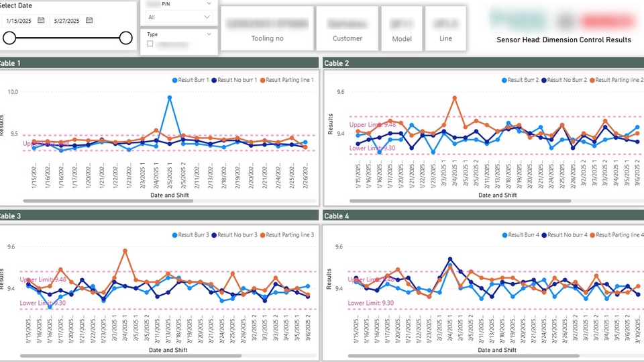644x362 pixels.
Task: Click the Result Burr 1 legend marker
Action: pyautogui.click(x=175, y=80)
